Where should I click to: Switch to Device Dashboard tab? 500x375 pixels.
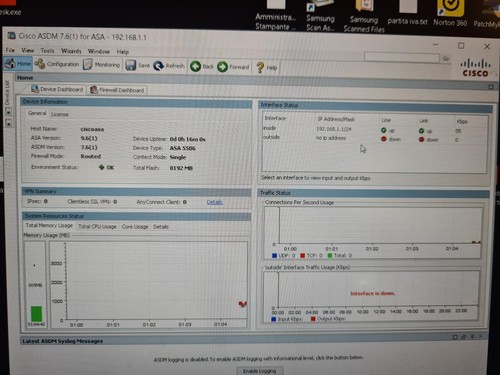(57, 89)
